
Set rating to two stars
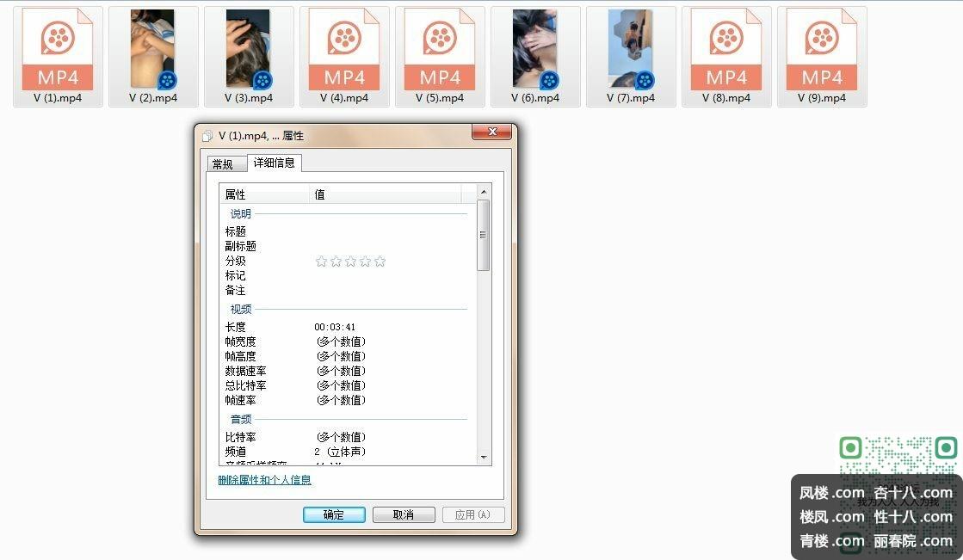point(336,262)
